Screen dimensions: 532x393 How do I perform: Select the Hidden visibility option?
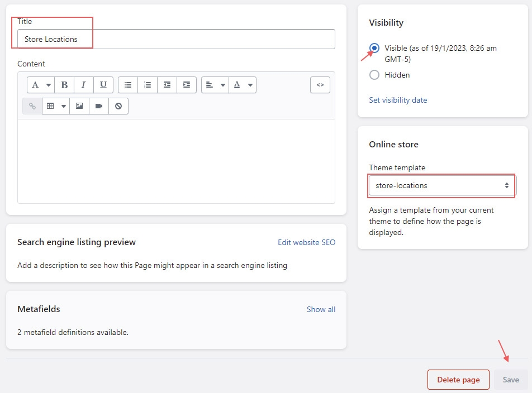(374, 75)
